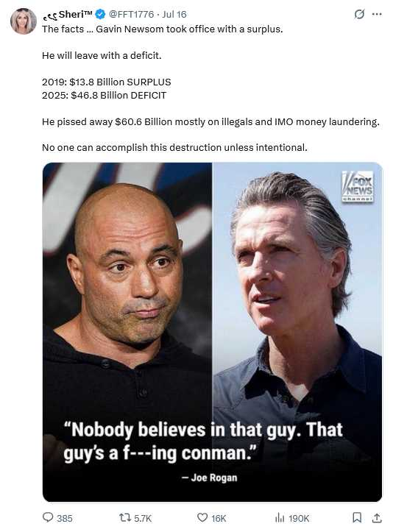
Task: Click the 5.7K reposts number
Action: (143, 518)
